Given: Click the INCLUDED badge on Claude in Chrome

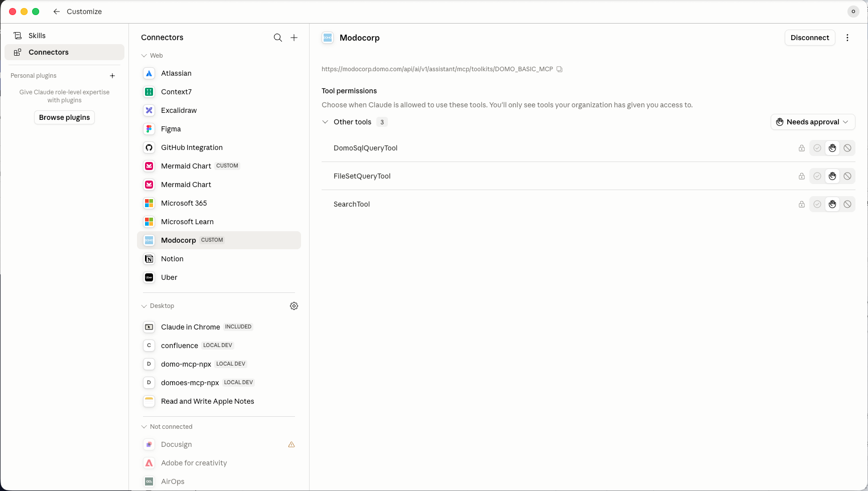Looking at the screenshot, I should pos(238,327).
